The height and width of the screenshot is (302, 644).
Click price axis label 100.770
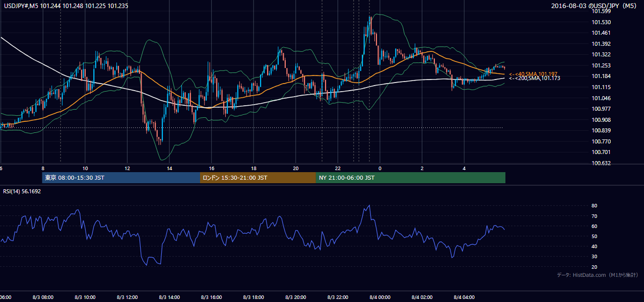point(601,141)
